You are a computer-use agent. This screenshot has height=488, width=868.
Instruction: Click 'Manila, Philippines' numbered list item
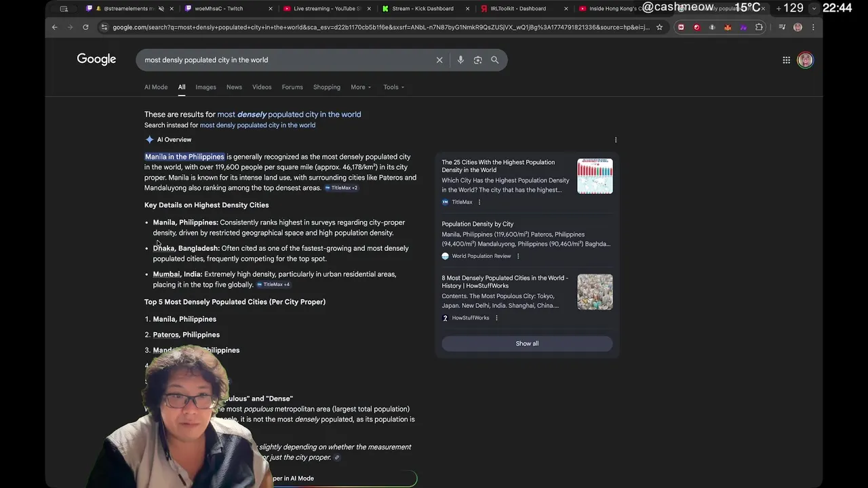(184, 319)
